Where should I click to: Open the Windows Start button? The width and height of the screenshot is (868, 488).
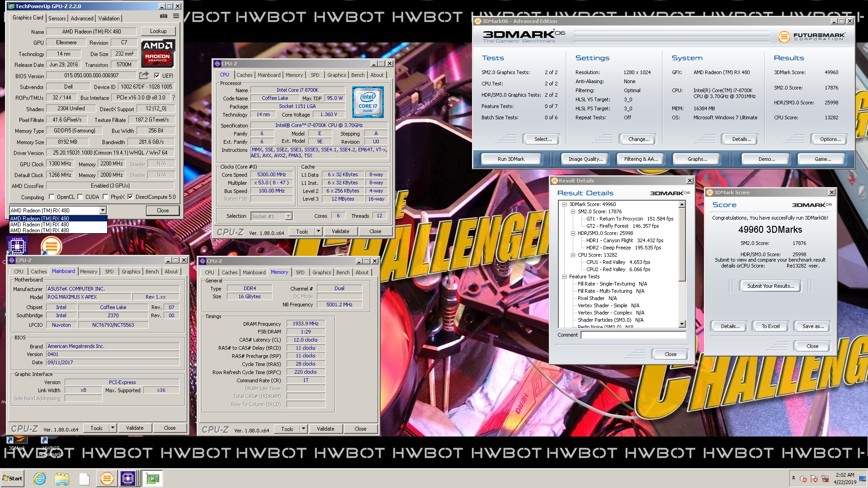[x=13, y=479]
